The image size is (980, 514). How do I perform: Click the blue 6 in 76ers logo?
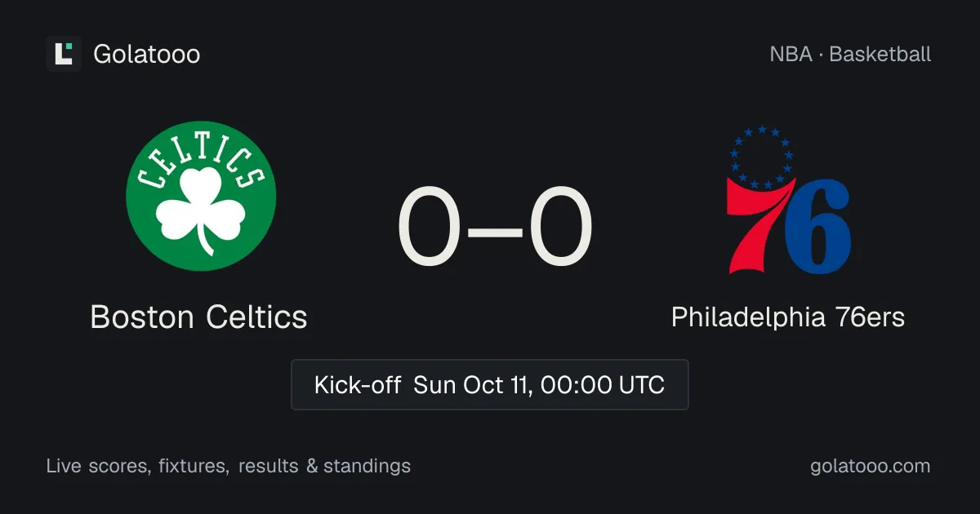818,228
